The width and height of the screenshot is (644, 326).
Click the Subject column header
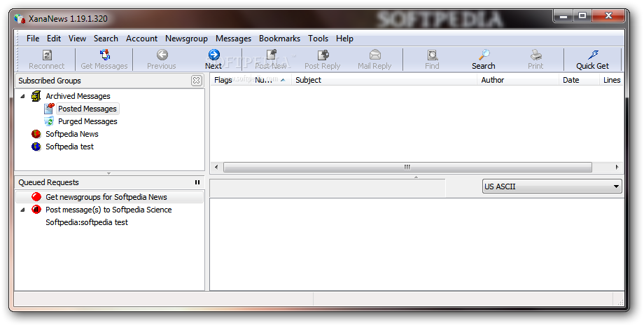(x=384, y=80)
